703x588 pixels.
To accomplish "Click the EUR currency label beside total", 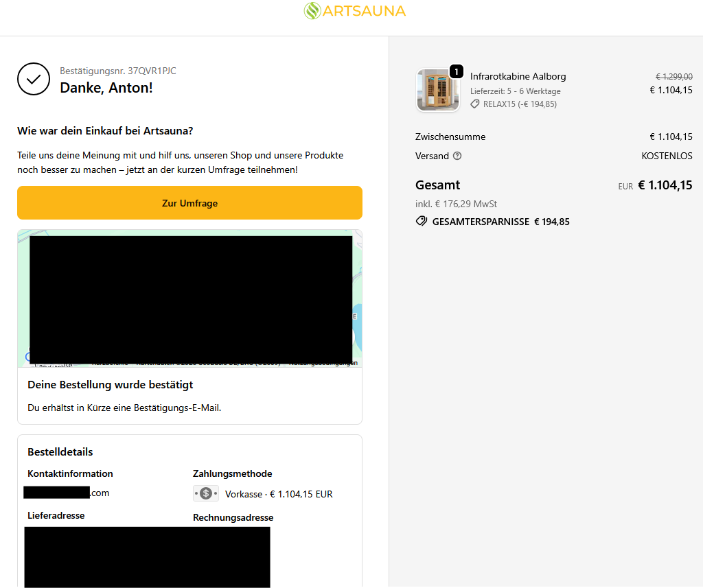I will pyautogui.click(x=625, y=187).
